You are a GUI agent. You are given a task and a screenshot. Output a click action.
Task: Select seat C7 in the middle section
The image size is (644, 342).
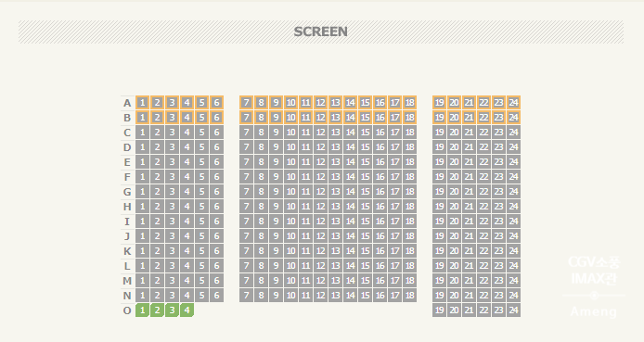point(246,132)
